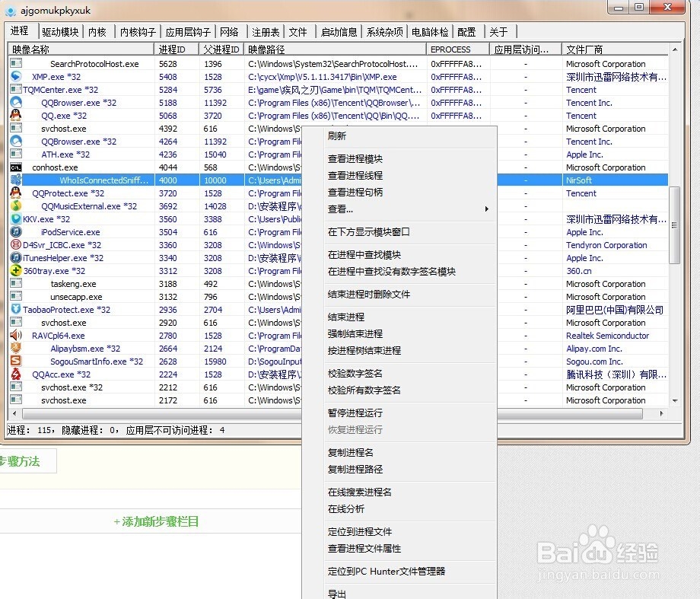The image size is (700, 599).
Task: Click the +添加新步骤栏目 link
Action: coord(156,521)
